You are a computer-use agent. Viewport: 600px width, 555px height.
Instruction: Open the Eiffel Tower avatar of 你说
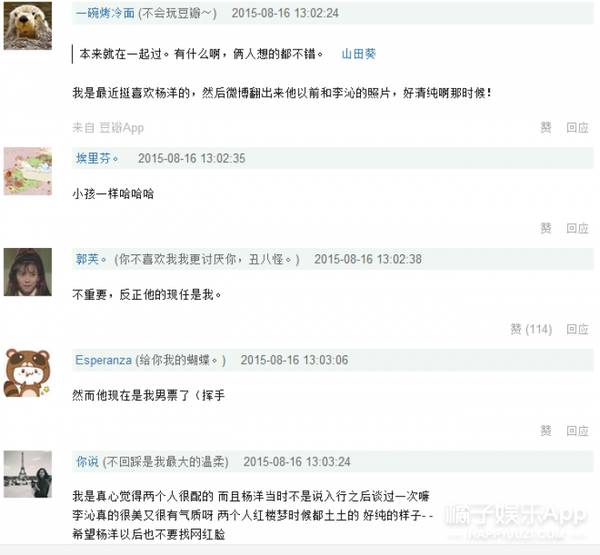pos(28,474)
